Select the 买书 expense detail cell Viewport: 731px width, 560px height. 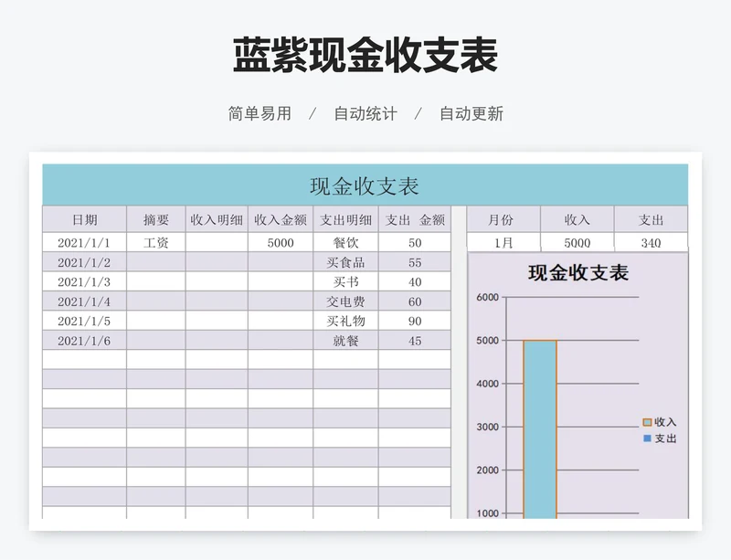point(345,281)
